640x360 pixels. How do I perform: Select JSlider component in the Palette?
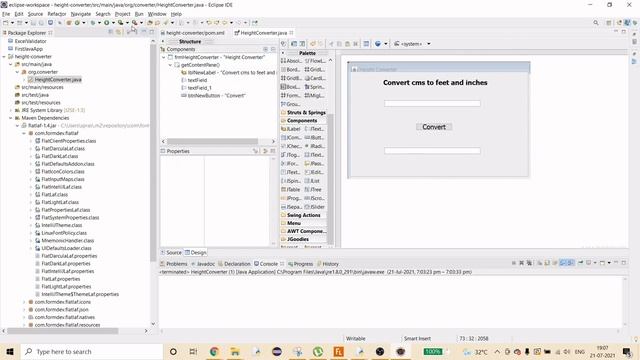point(315,207)
